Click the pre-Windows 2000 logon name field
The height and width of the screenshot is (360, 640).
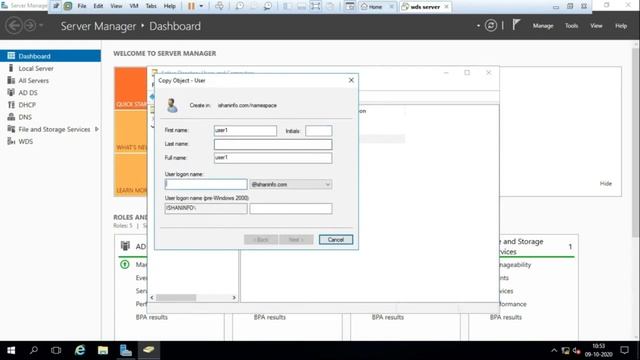[291, 209]
